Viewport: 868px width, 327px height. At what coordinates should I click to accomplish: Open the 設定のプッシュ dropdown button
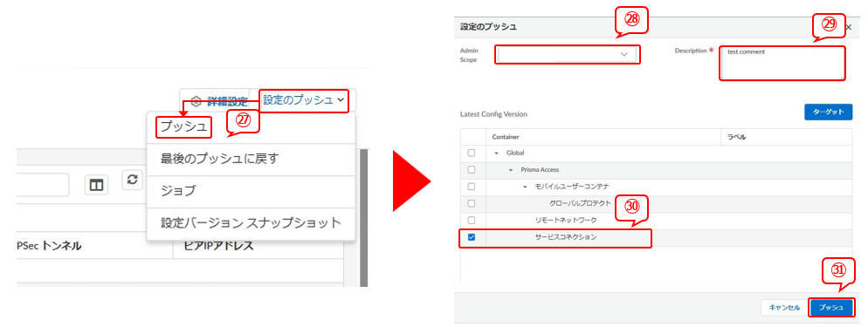point(304,100)
